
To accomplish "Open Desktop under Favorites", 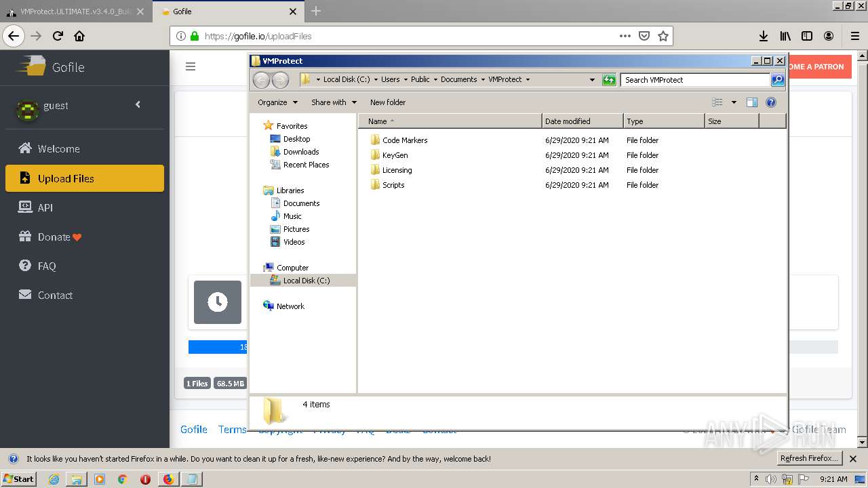I will click(x=296, y=139).
